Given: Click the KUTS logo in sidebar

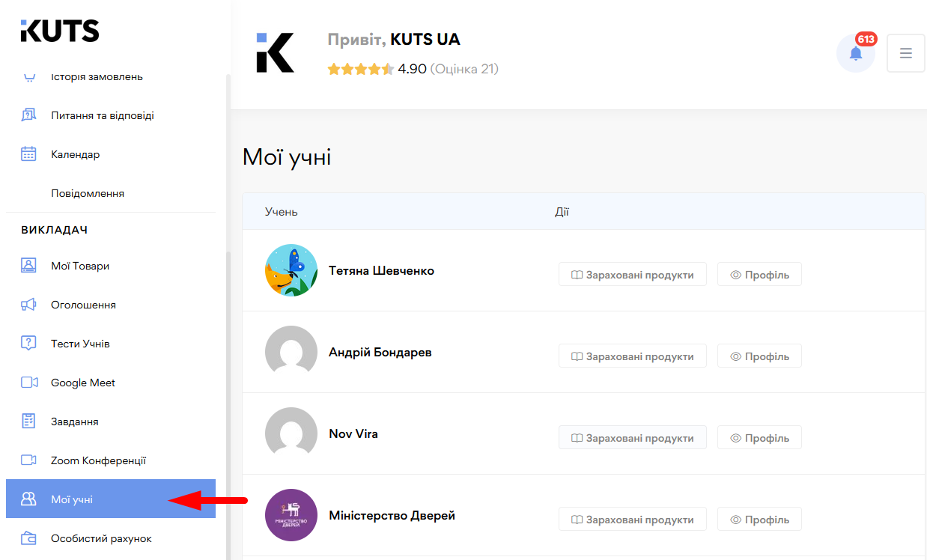Looking at the screenshot, I should tap(60, 31).
